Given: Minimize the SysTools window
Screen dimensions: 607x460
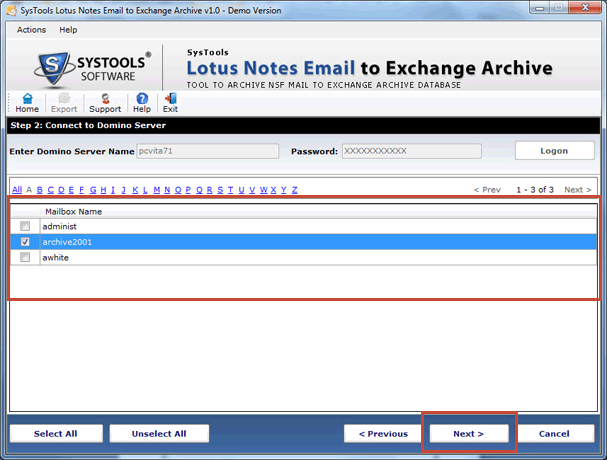Looking at the screenshot, I should click(540, 7).
